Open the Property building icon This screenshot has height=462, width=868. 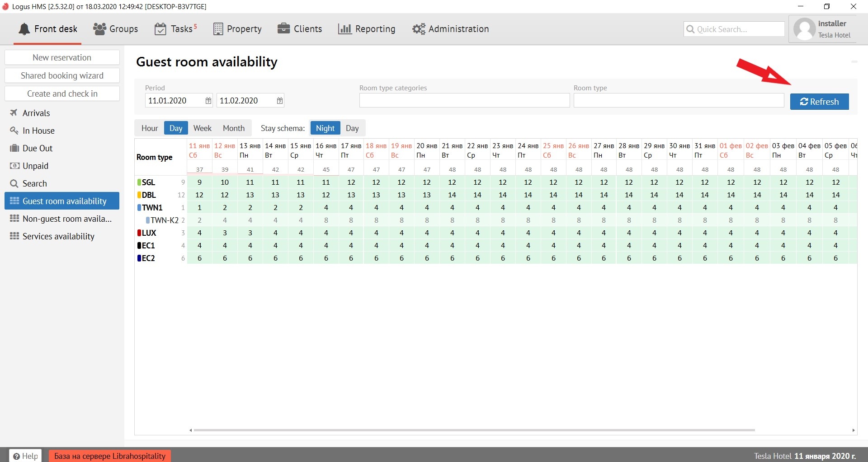coord(218,29)
